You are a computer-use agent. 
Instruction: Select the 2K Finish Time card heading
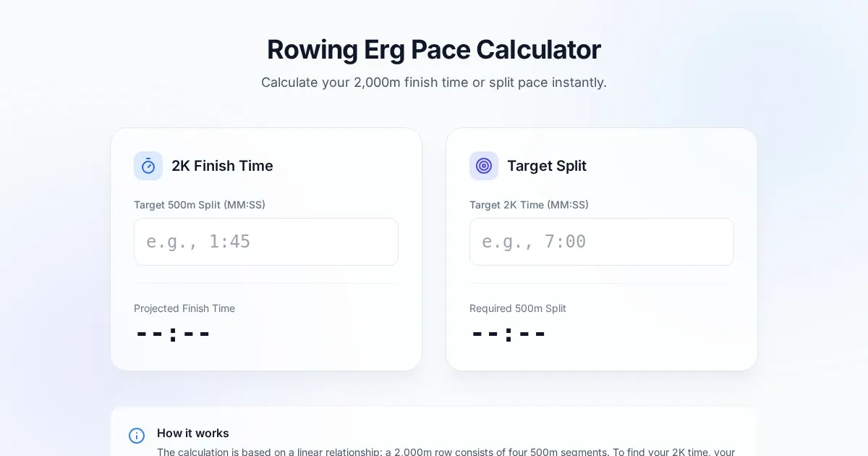pos(222,166)
